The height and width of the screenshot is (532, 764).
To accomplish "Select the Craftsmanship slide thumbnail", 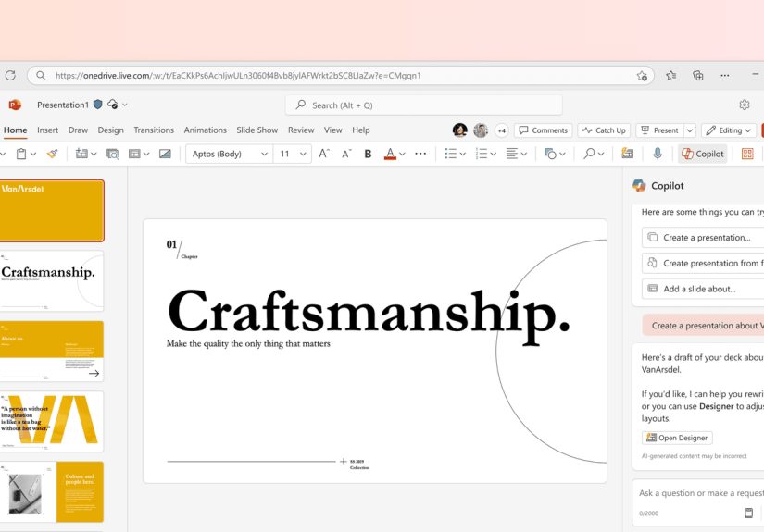I will [x=52, y=281].
